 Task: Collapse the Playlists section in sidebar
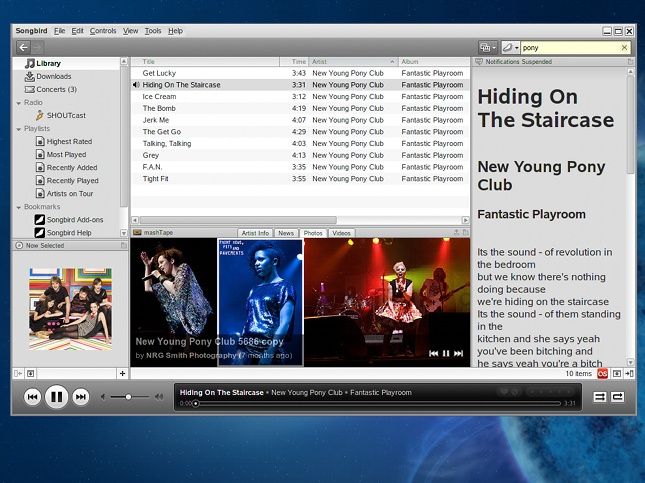click(19, 129)
